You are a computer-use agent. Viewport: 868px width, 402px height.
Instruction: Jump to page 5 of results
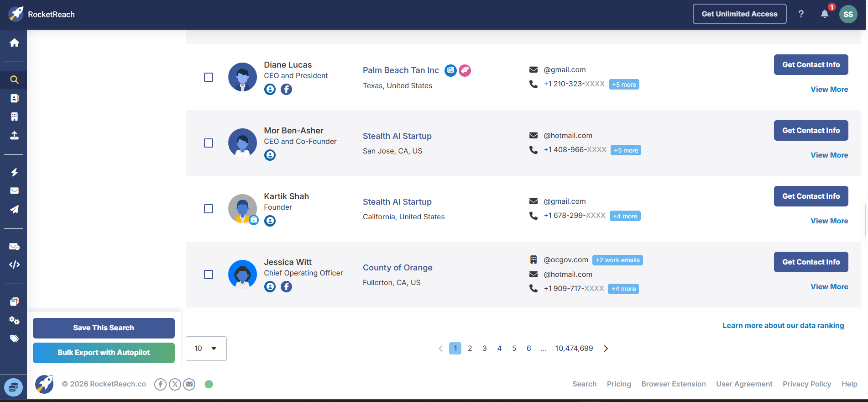point(514,349)
